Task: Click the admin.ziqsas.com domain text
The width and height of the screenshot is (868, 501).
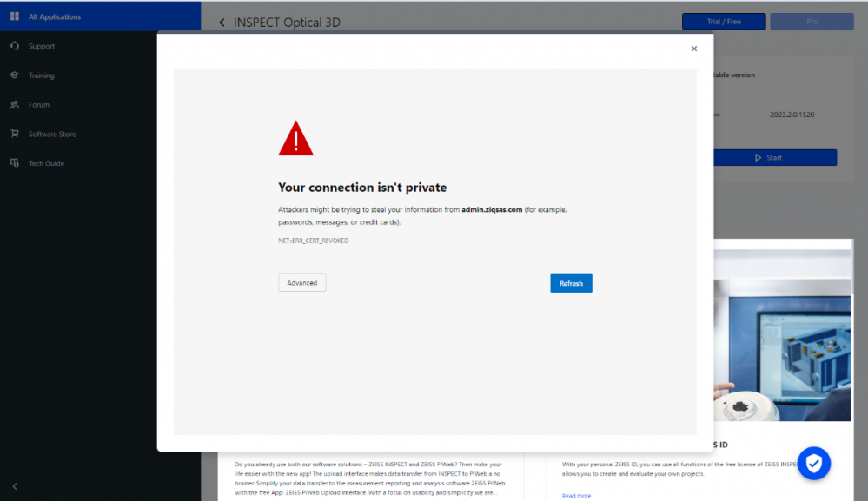Action: coord(492,209)
